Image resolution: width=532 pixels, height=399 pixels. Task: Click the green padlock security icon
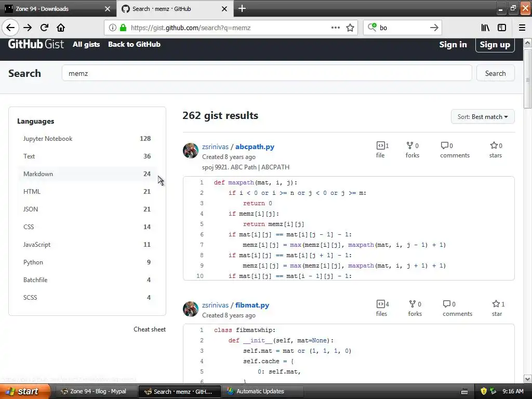123,28
